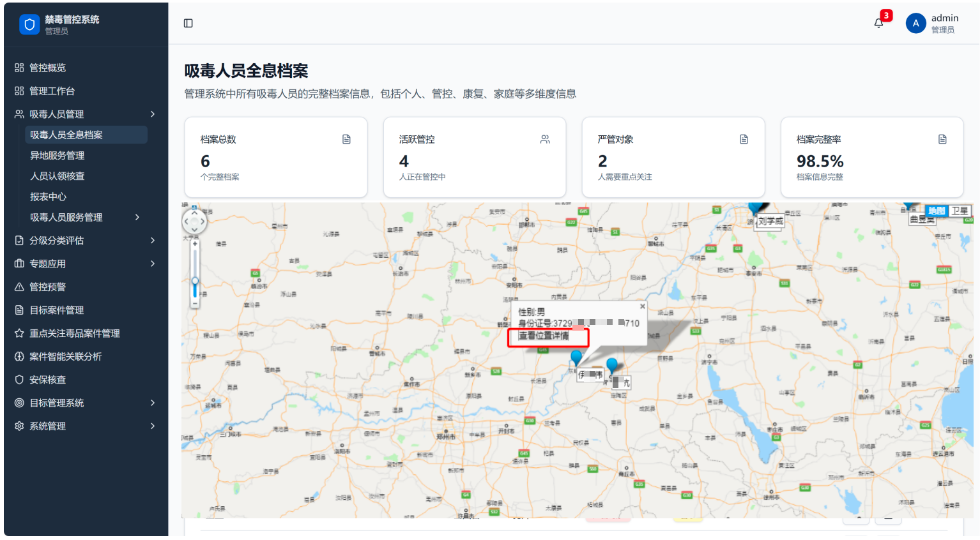The width and height of the screenshot is (980, 540).
Task: Pan the map right with the arrow
Action: click(203, 222)
